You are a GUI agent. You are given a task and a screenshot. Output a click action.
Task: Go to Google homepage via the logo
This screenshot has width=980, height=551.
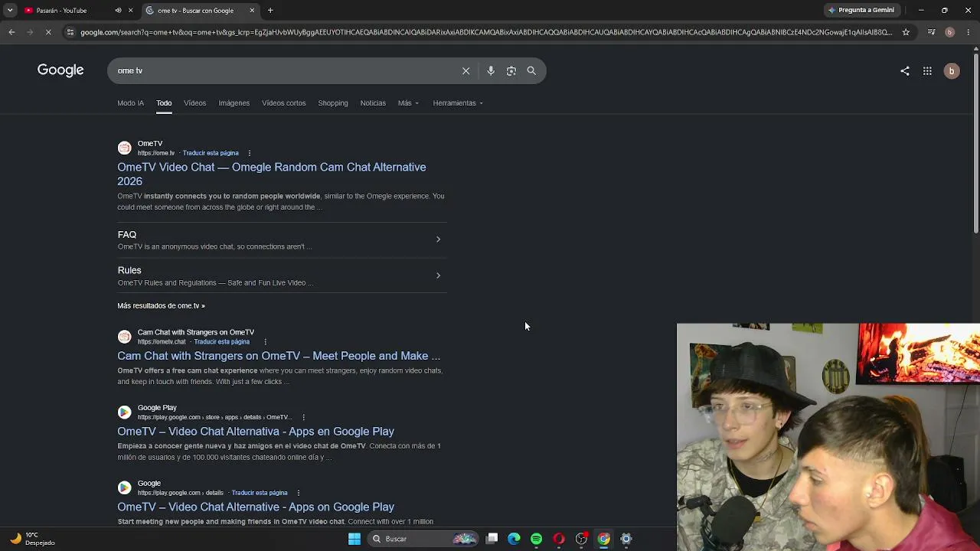pos(60,70)
